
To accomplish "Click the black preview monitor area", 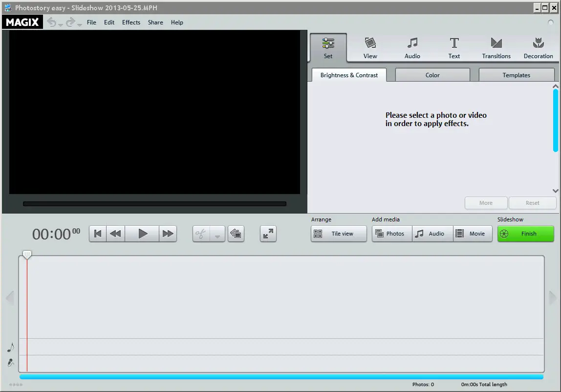I will 154,112.
